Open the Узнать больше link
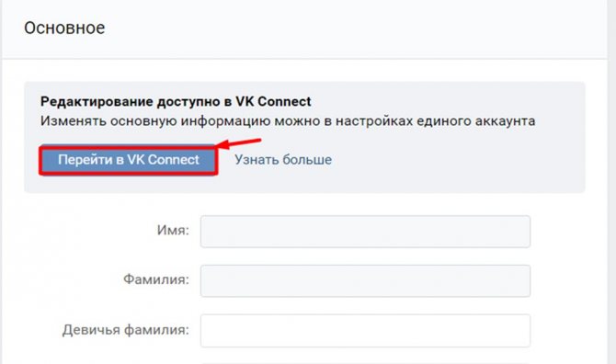The height and width of the screenshot is (364, 616). tap(283, 160)
